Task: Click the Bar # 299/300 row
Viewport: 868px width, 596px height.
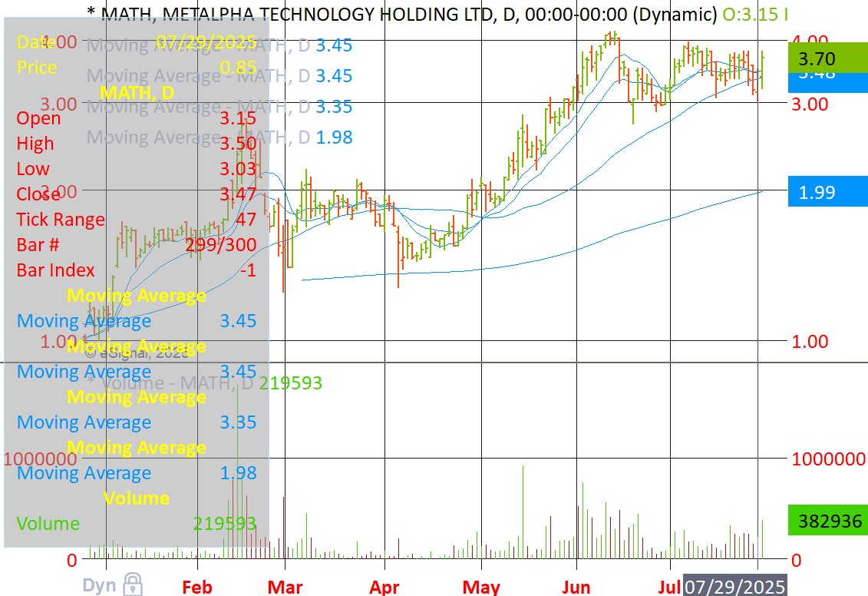Action: point(136,245)
